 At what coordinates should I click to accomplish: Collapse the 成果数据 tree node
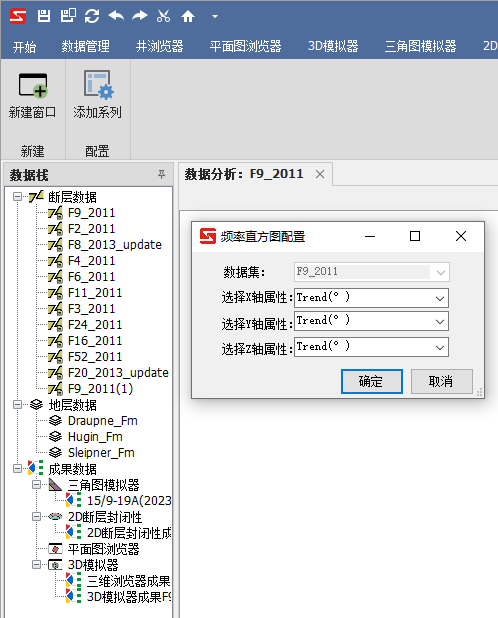pyautogui.click(x=17, y=468)
